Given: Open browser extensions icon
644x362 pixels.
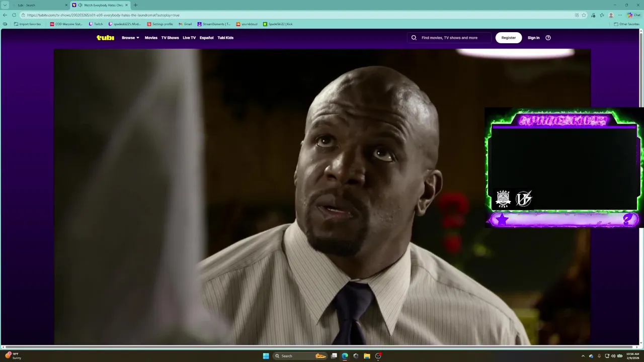Looking at the screenshot, I should click(x=593, y=15).
